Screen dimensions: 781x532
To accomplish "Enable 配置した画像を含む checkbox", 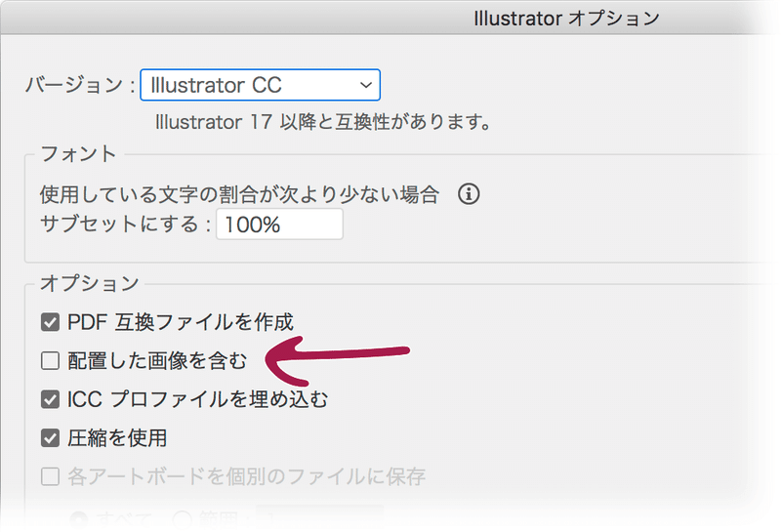I will point(51,360).
